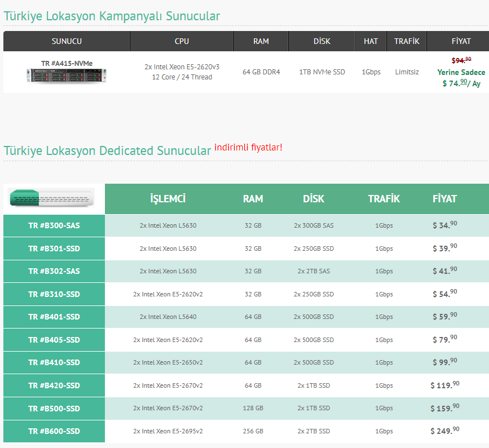
Task: Click the campaign price $ 74.90 / Ay
Action: [461, 83]
